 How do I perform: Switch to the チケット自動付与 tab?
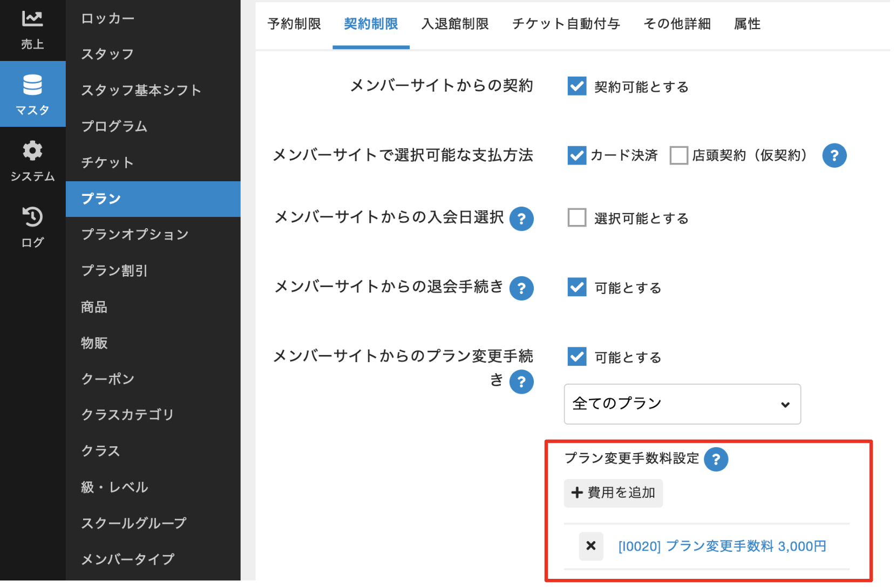(x=566, y=24)
